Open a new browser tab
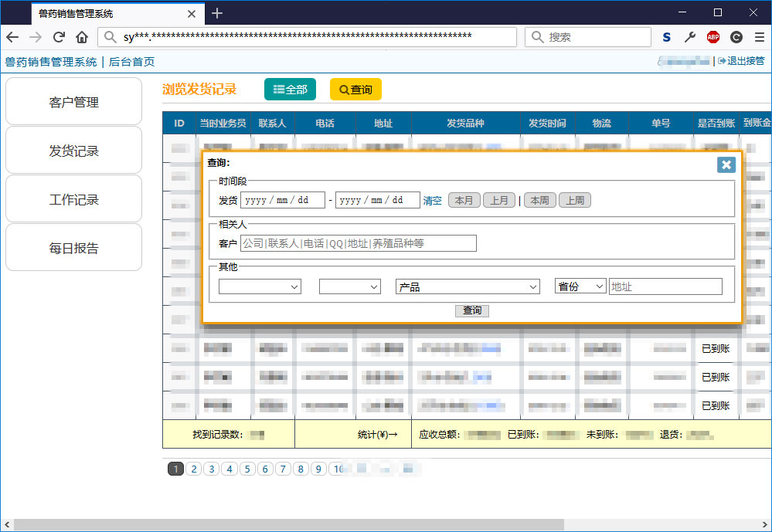 tap(217, 13)
